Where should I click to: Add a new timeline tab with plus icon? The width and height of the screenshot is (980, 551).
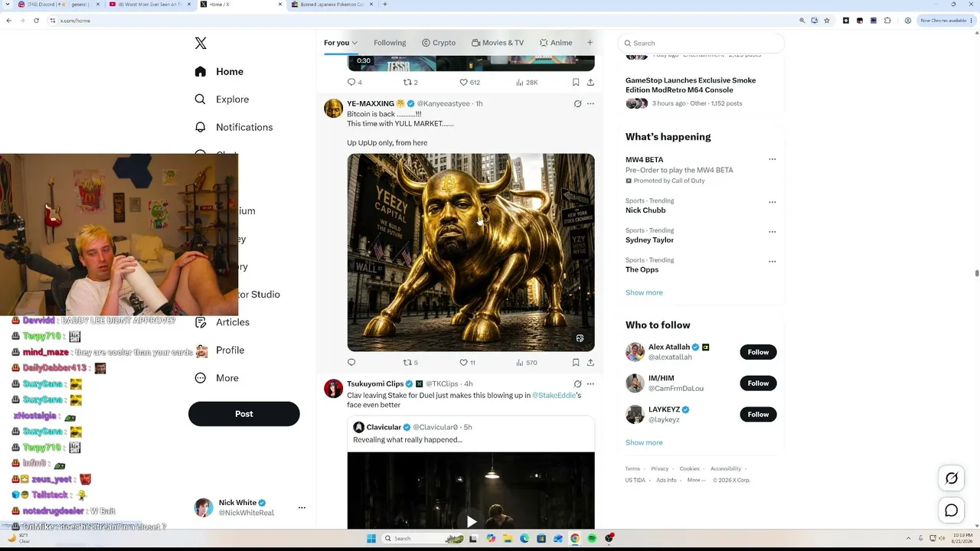(590, 43)
